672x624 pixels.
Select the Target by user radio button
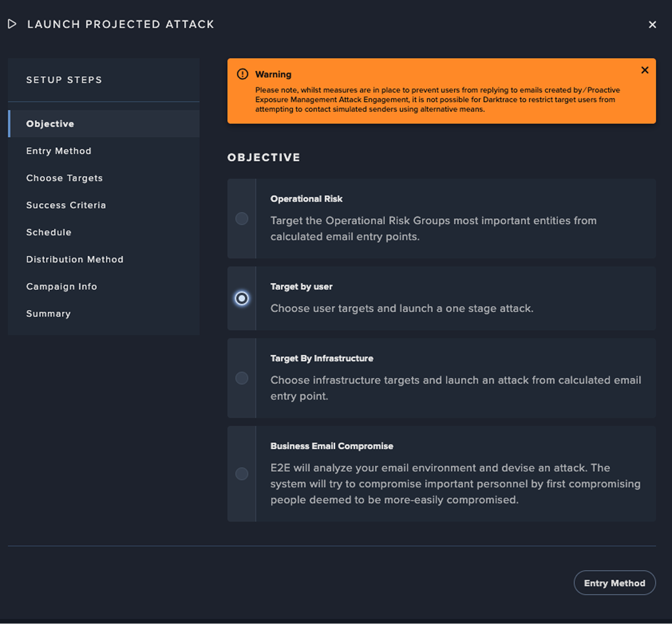point(242,298)
